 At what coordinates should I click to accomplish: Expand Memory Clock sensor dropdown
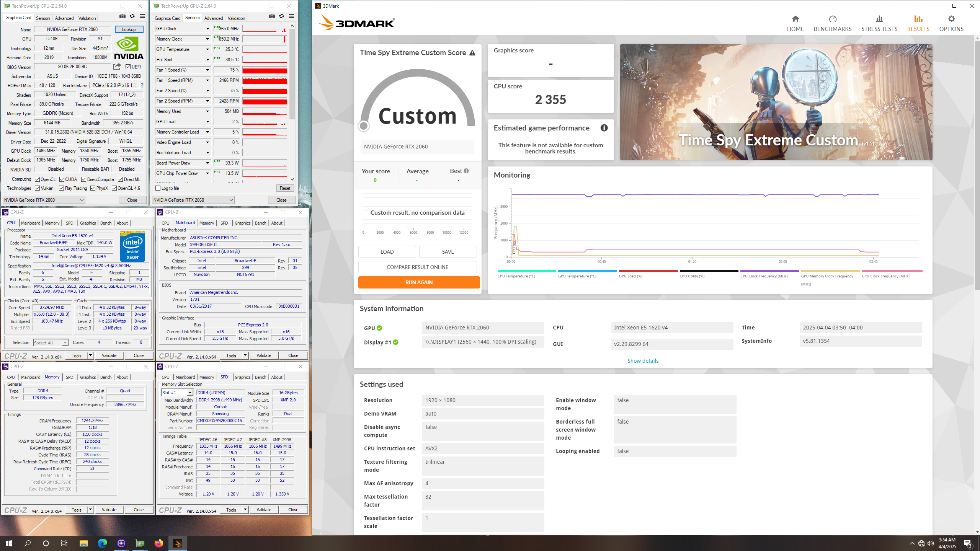click(x=207, y=39)
